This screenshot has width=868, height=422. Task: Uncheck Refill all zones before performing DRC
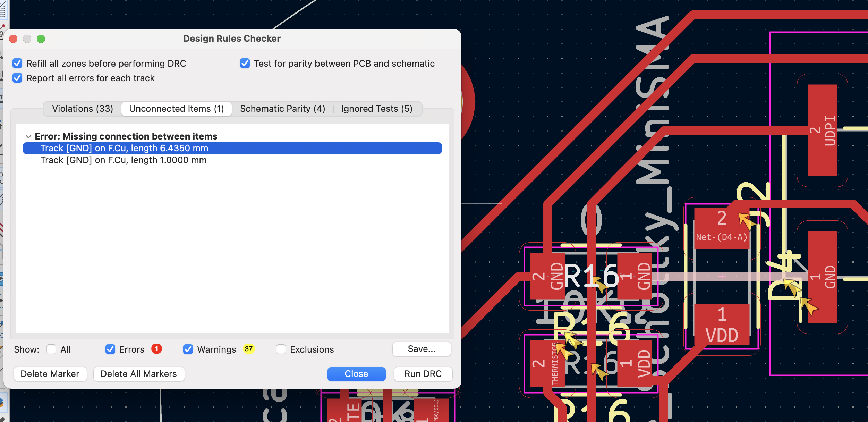click(x=17, y=63)
